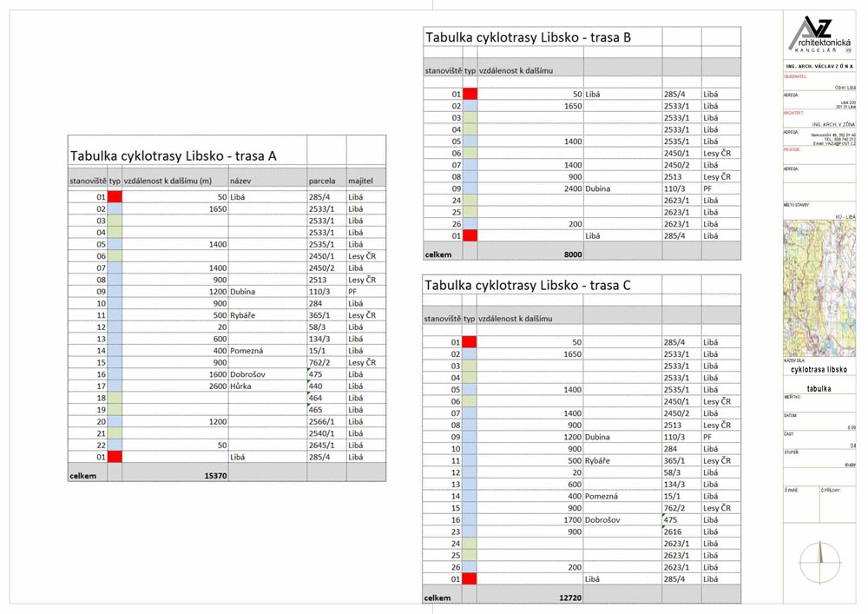Click the blue type cell of row 23
The width and height of the screenshot is (868, 614).
[x=470, y=532]
